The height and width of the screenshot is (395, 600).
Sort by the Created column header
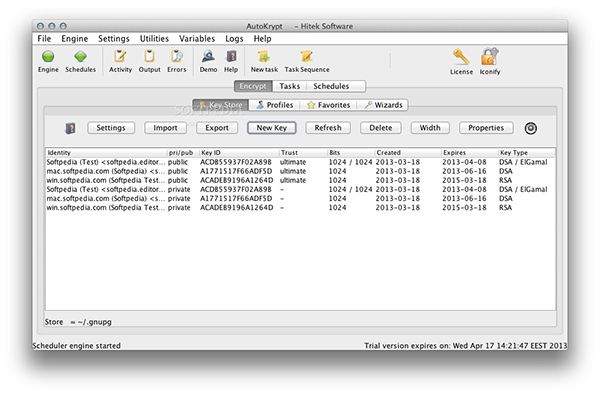(x=408, y=152)
